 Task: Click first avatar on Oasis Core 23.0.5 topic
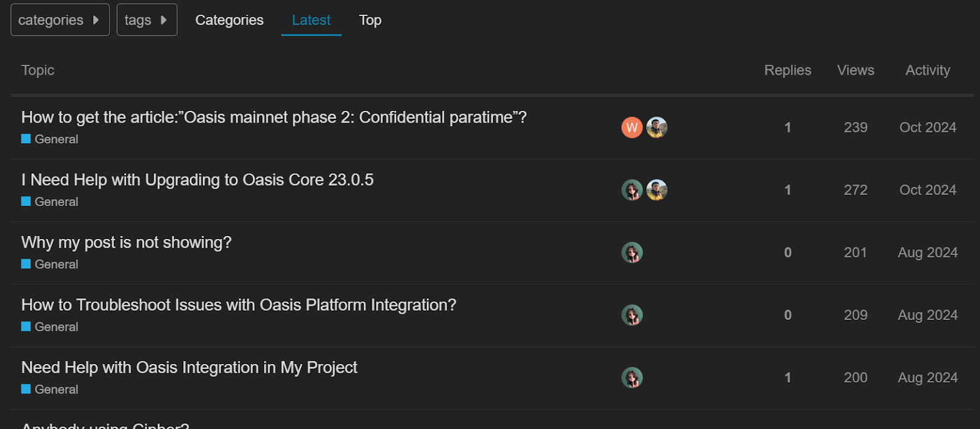point(632,190)
